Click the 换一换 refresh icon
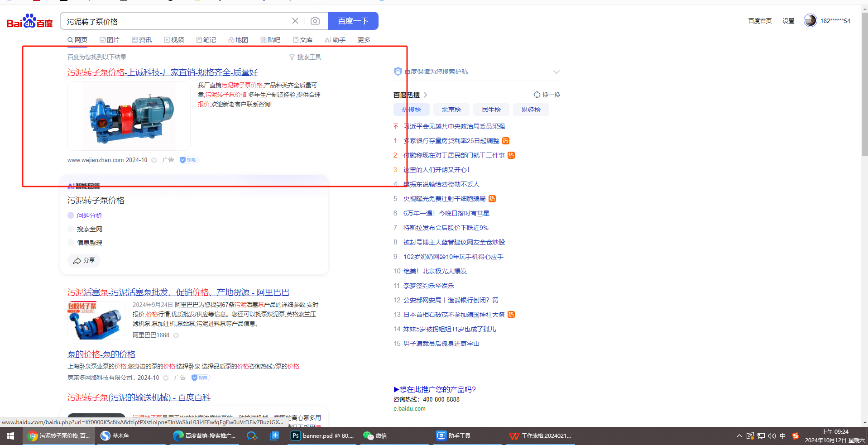 pyautogui.click(x=537, y=95)
